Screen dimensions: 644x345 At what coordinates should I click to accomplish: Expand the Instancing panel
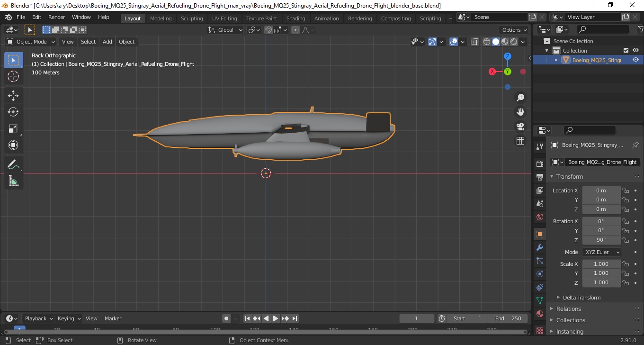pyautogui.click(x=570, y=332)
